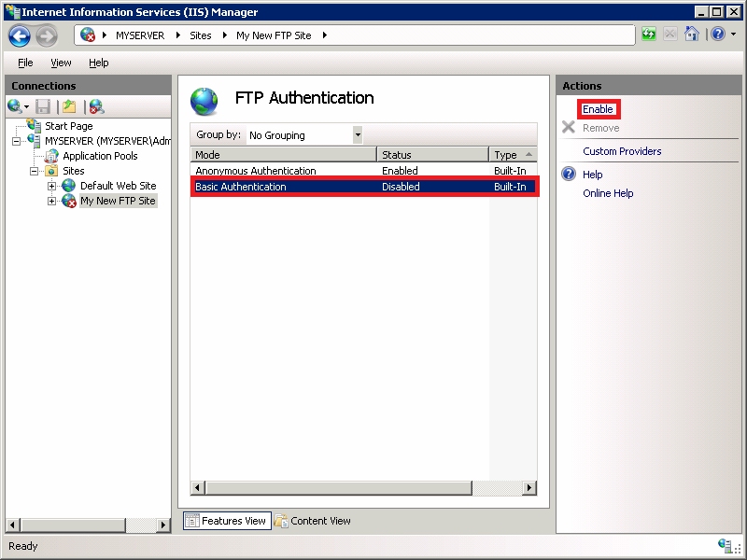Click the Stop icon in the address toolbar
This screenshot has width=747, height=560.
[x=669, y=34]
